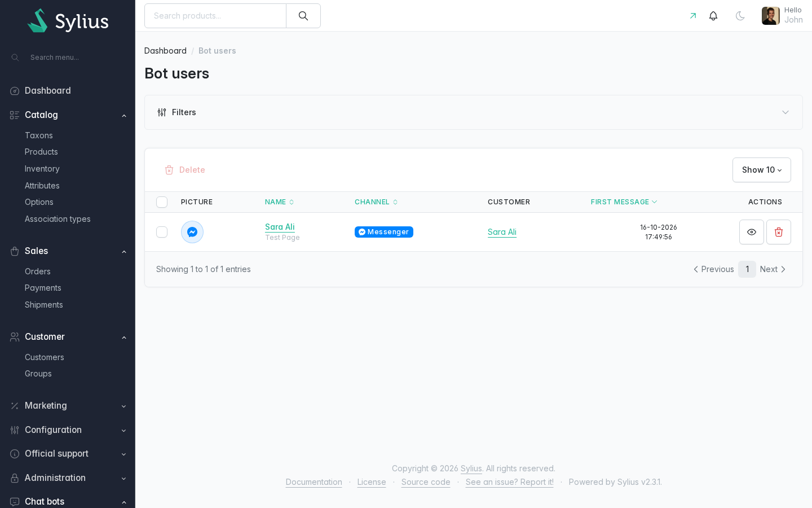812x508 pixels.
Task: Open notifications bell
Action: [713, 16]
